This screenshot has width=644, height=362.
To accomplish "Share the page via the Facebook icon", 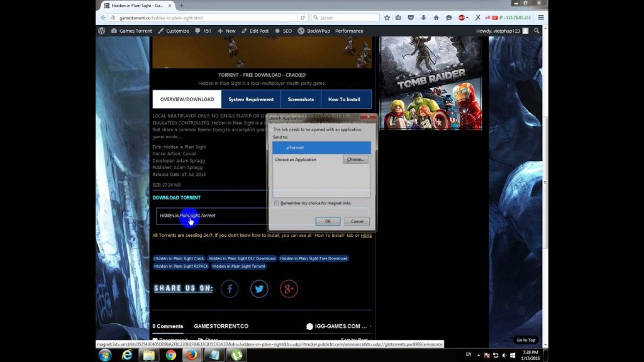I will pyautogui.click(x=230, y=289).
